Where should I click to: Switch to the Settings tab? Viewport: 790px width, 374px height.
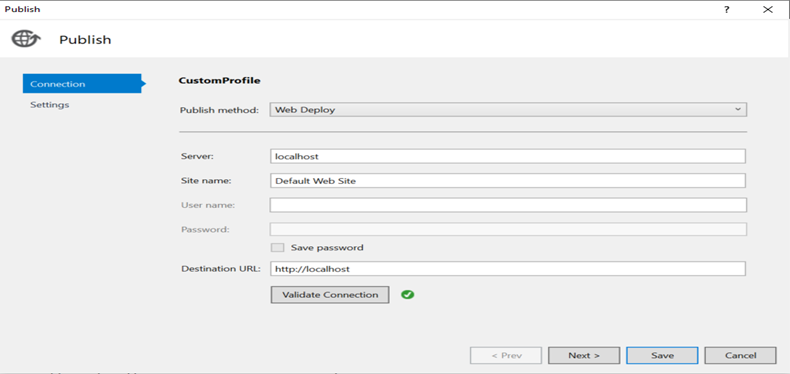click(49, 105)
